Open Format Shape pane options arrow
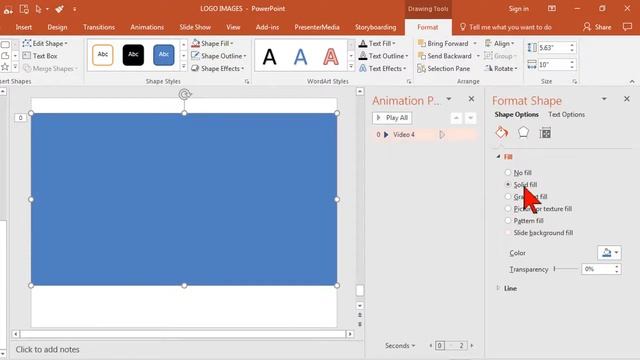The height and width of the screenshot is (360, 640). pos(604,99)
